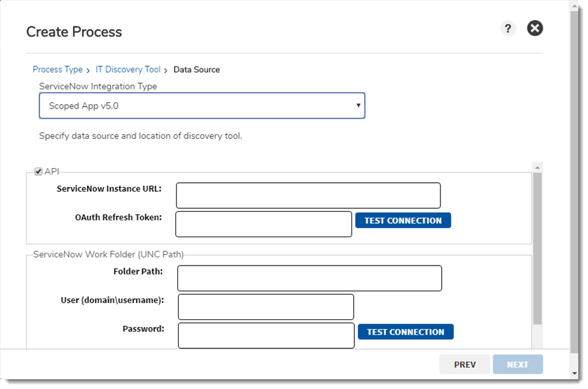Click the Password input field

point(266,336)
